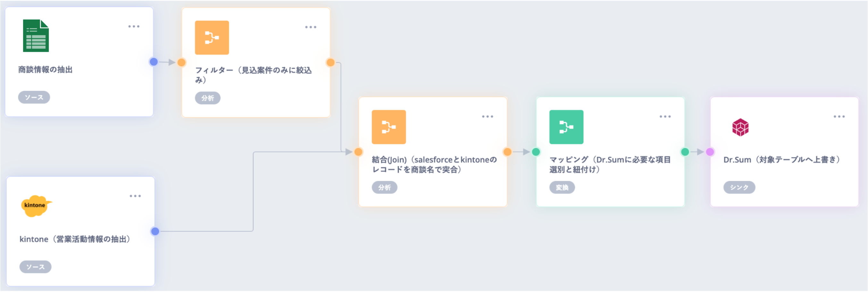
Task: Click the ソース tag on 商談情報の抽出 node
Action: click(x=34, y=97)
